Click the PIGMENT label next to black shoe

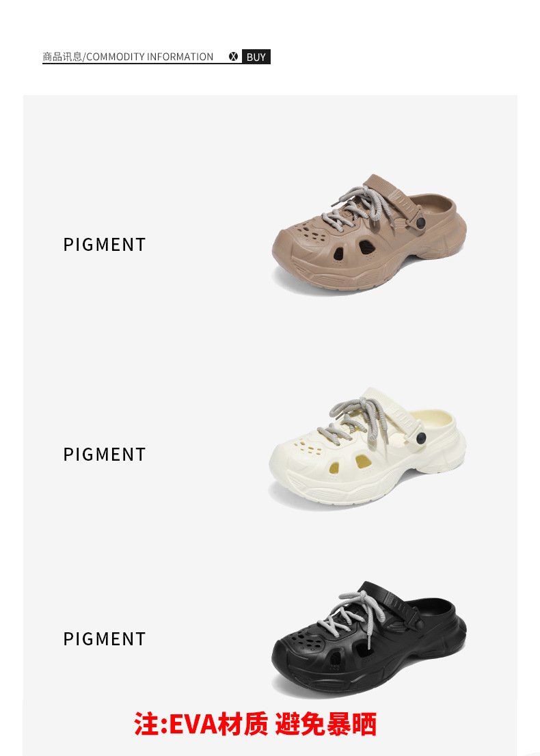coord(104,639)
